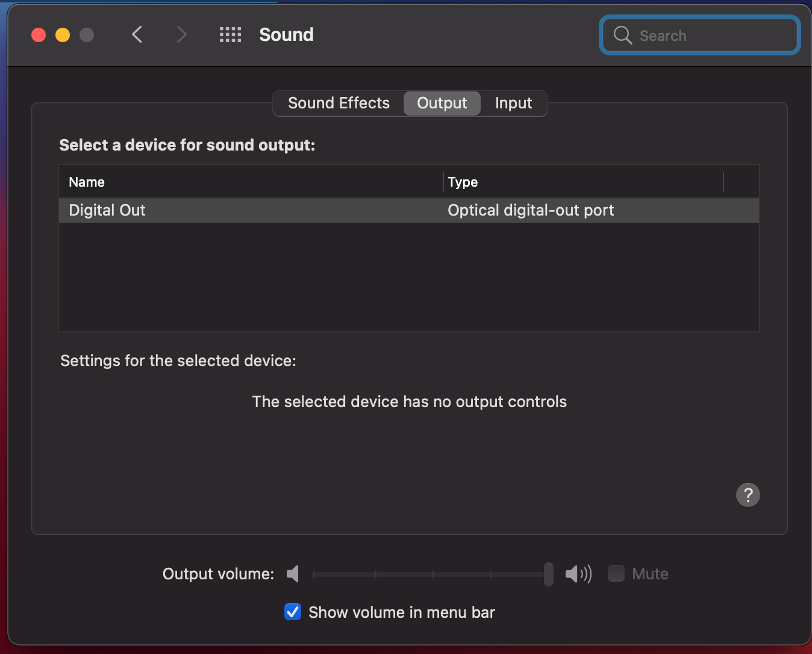Viewport: 812px width, 654px height.
Task: Click the Output volume slider knob
Action: tap(549, 574)
